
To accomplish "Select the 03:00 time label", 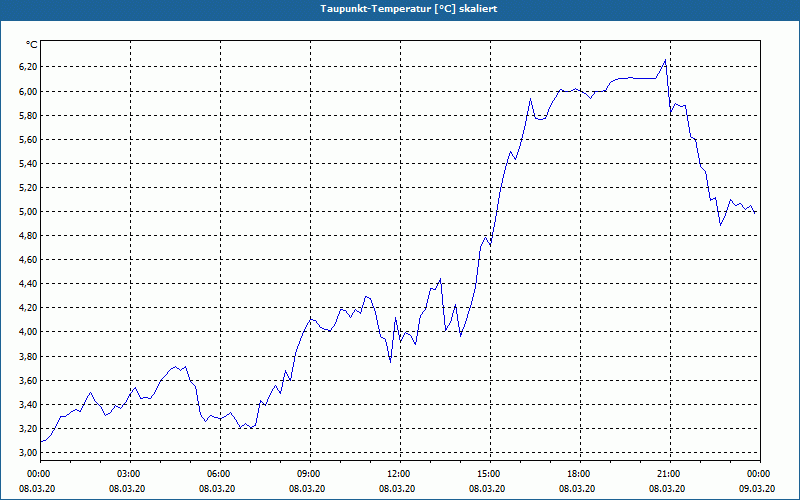I will (131, 474).
